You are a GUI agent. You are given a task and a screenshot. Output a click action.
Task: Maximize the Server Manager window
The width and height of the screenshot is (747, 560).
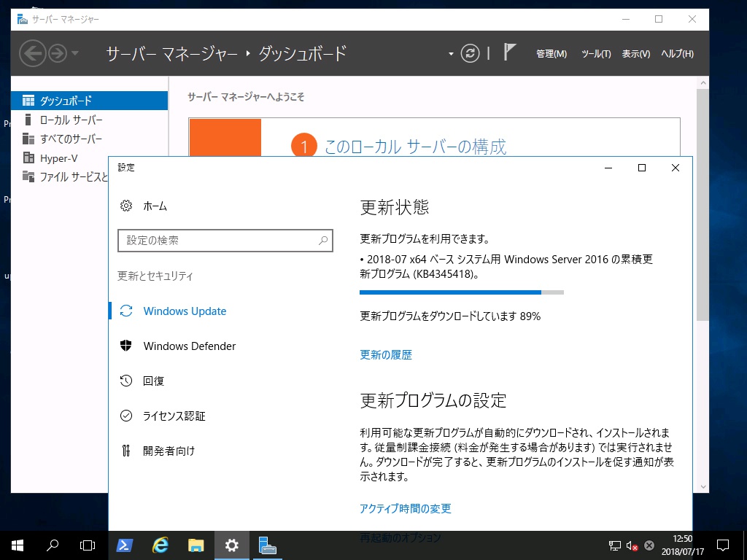click(x=659, y=19)
